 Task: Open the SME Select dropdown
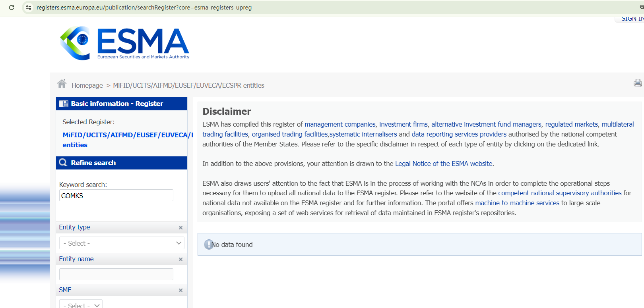[81, 305]
